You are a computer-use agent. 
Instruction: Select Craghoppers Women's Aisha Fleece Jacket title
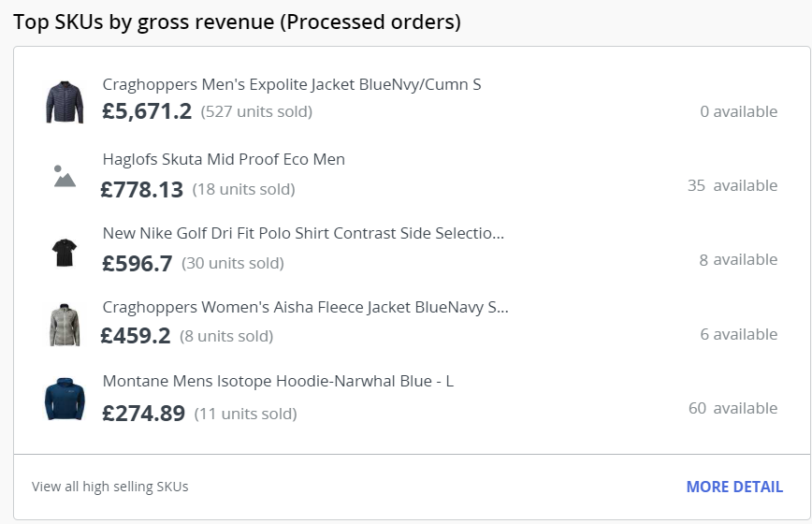[x=305, y=307]
